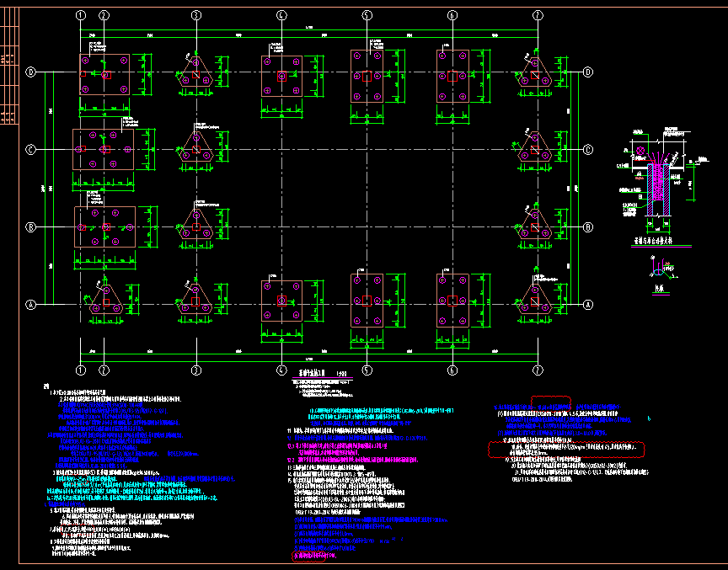Viewport: 728px width, 570px height.
Task: Select small red revision cloud at top of right notes
Action: tap(550, 403)
